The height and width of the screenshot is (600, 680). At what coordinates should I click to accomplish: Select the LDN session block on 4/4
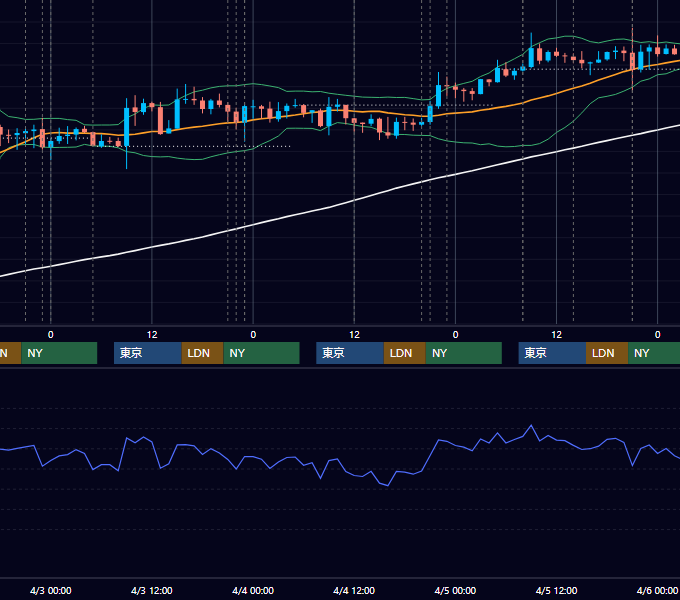coord(405,353)
